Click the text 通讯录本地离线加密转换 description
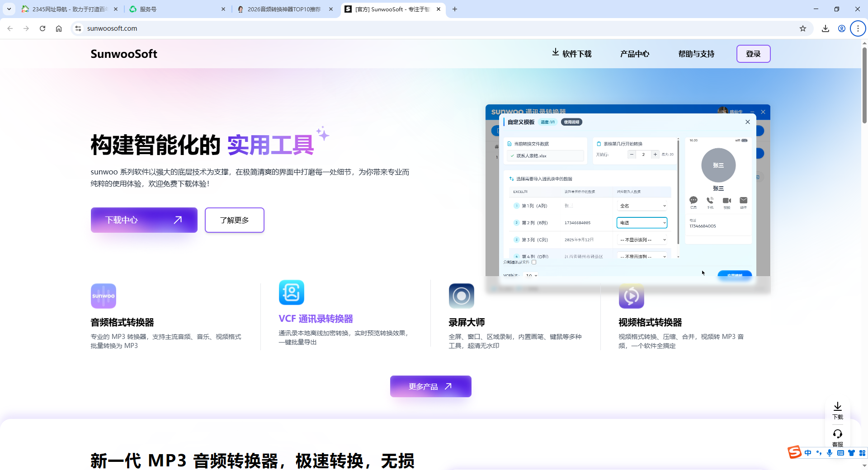868x470 pixels. tap(344, 338)
